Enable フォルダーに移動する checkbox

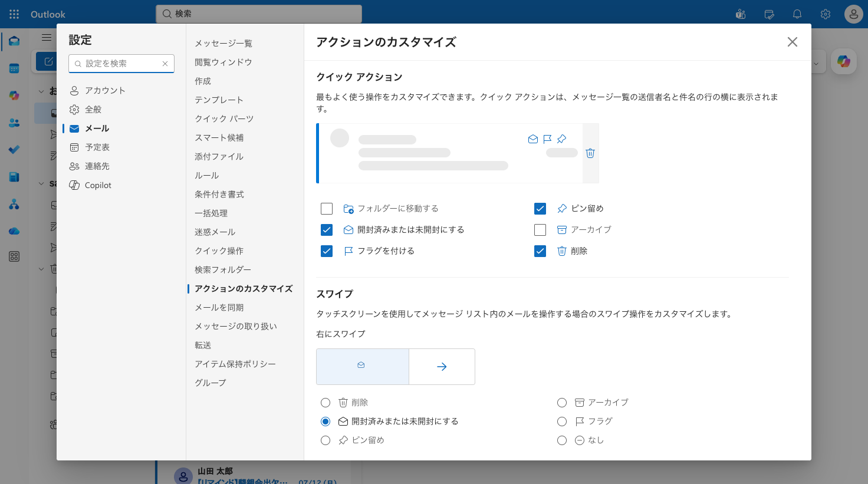[327, 209]
